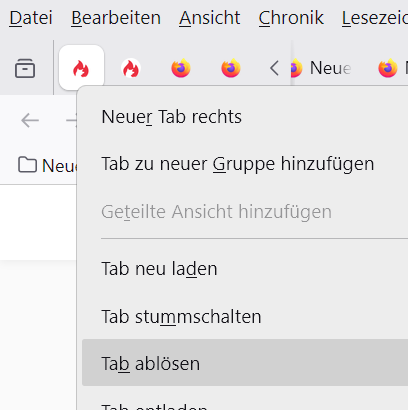Image resolution: width=408 pixels, height=410 pixels.
Task: Switch to the second Firefox logo tab
Action: (231, 68)
